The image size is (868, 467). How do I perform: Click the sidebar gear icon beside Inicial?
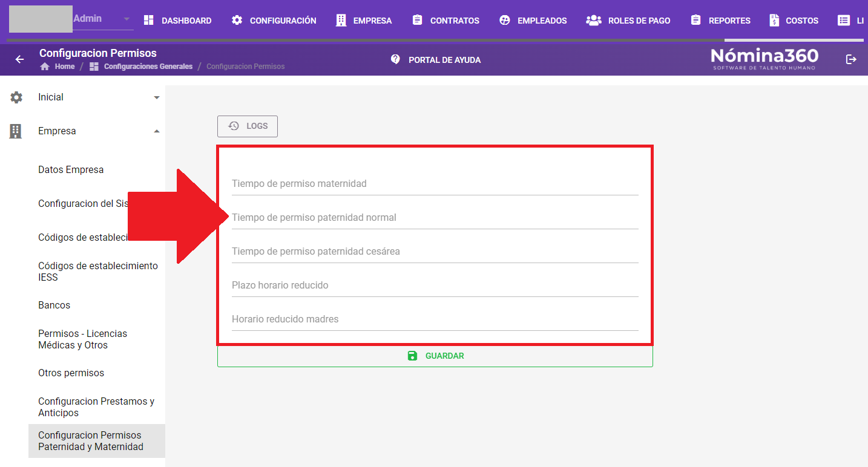tap(16, 97)
